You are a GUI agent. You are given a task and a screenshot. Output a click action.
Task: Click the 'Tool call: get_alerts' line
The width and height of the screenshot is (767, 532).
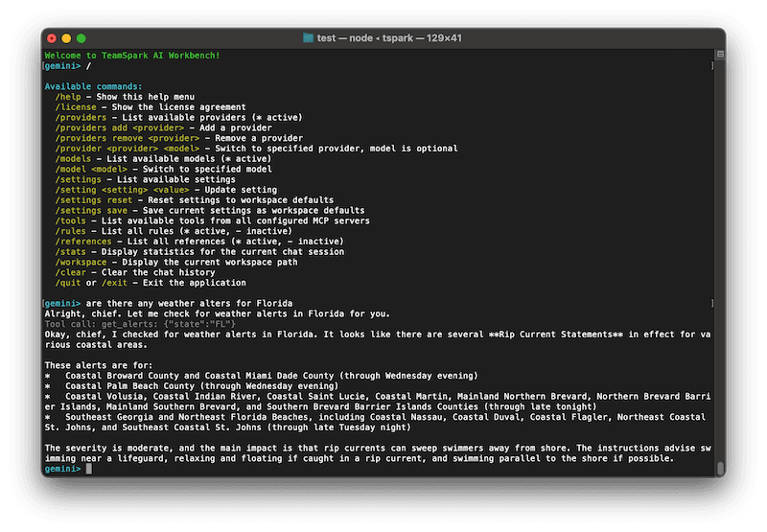(140, 324)
